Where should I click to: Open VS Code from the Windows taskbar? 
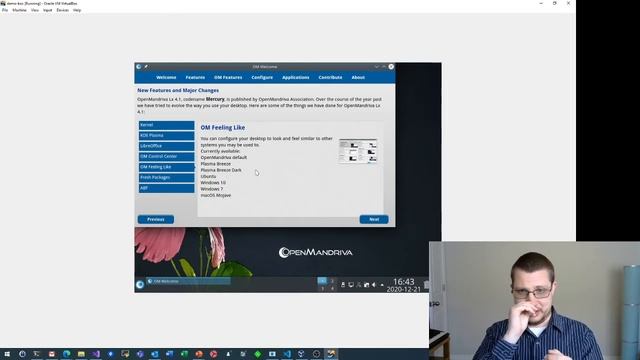(287, 354)
